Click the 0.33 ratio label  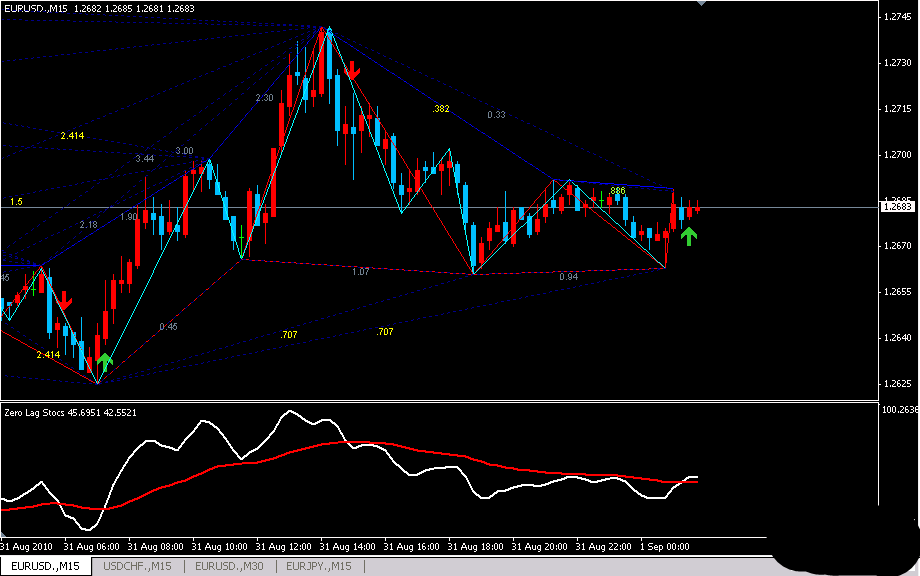coord(496,115)
